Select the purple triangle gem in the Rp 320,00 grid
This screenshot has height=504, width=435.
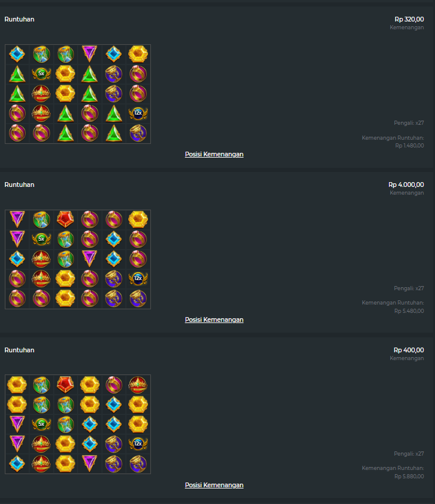click(x=90, y=54)
